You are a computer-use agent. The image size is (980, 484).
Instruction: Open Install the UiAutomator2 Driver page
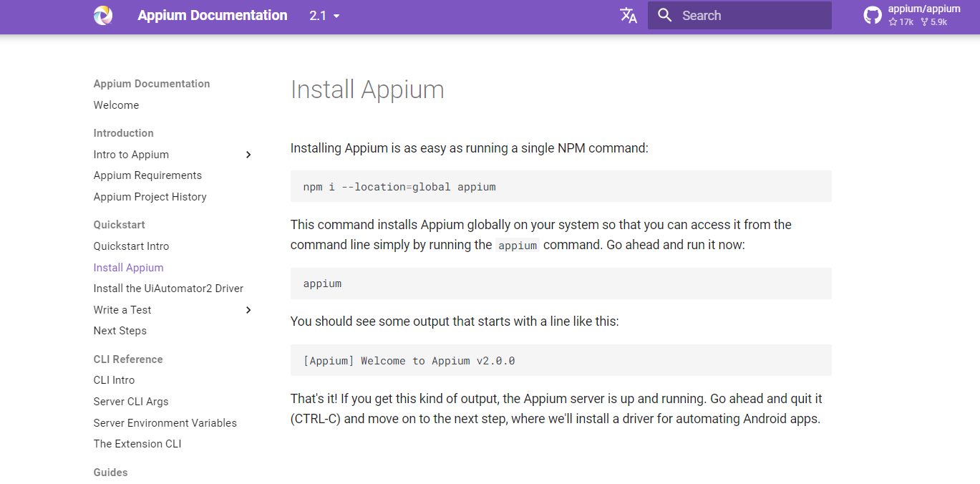(x=168, y=289)
